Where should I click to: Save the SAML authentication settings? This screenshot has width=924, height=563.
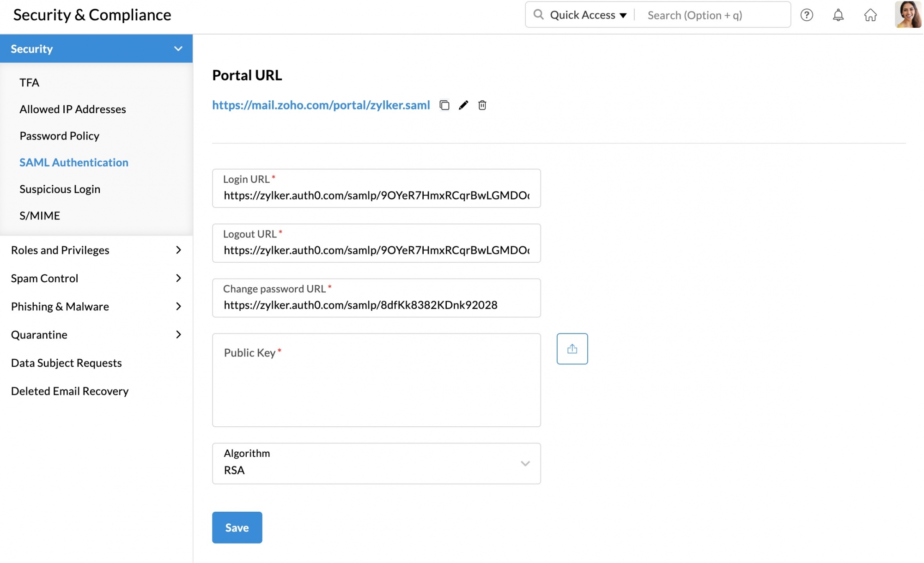pos(237,527)
